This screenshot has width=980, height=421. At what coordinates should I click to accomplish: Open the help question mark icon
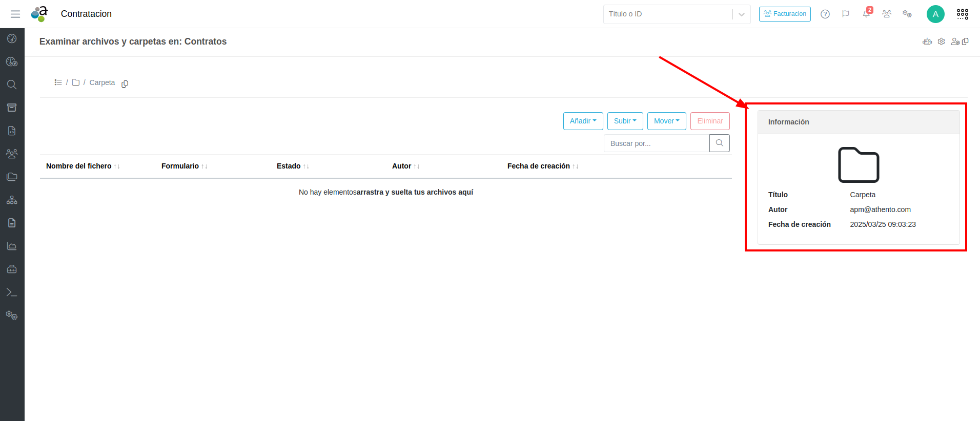tap(825, 14)
